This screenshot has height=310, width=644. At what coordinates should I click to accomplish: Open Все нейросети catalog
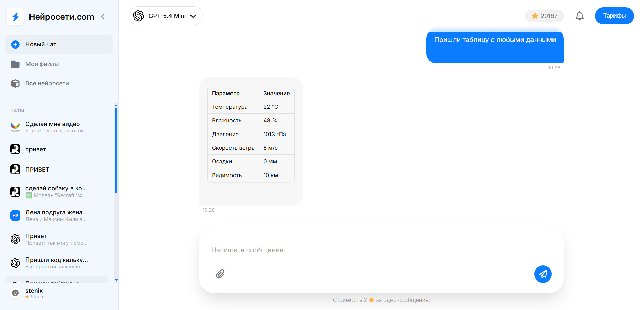tap(47, 83)
